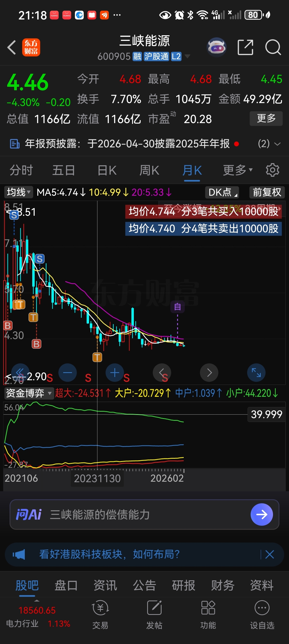This screenshot has width=289, height=644.
Task: Open the 东方财富 home logo
Action: click(x=31, y=48)
